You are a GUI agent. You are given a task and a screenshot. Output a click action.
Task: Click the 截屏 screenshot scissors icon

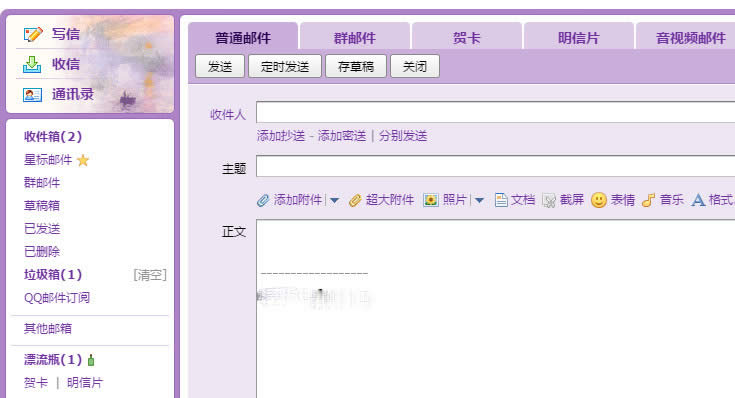[549, 201]
